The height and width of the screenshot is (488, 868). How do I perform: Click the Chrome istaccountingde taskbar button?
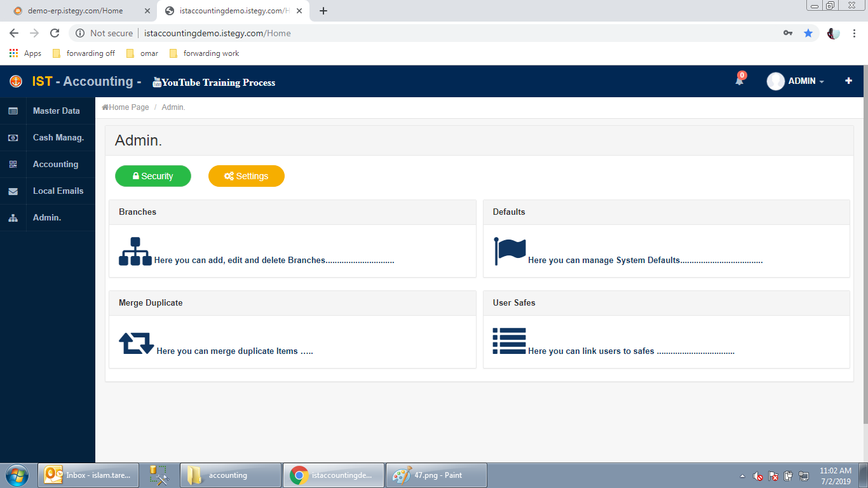click(x=334, y=475)
